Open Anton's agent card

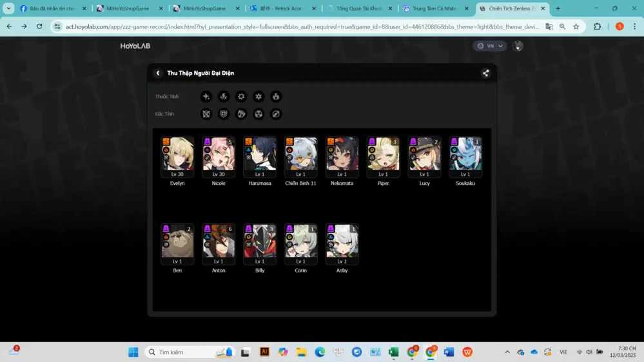pyautogui.click(x=219, y=244)
